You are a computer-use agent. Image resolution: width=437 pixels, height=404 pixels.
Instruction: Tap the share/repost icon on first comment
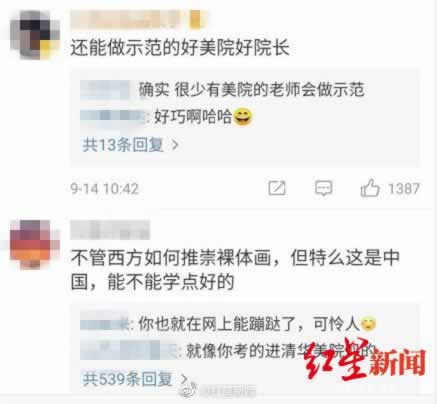point(277,188)
